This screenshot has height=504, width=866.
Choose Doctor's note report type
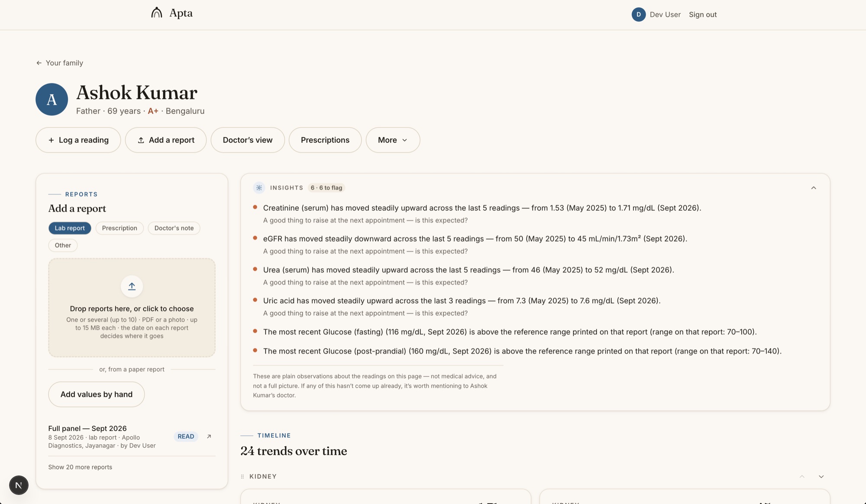pos(174,228)
